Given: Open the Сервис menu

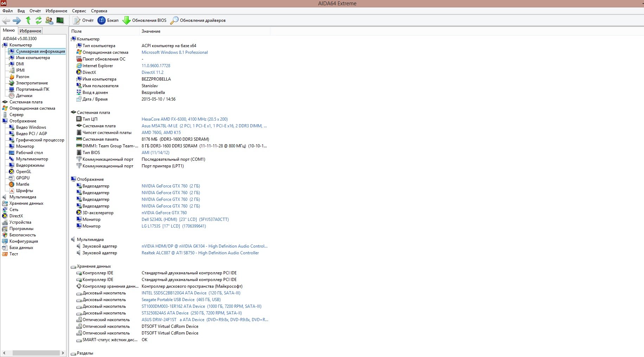Looking at the screenshot, I should pyautogui.click(x=79, y=11).
